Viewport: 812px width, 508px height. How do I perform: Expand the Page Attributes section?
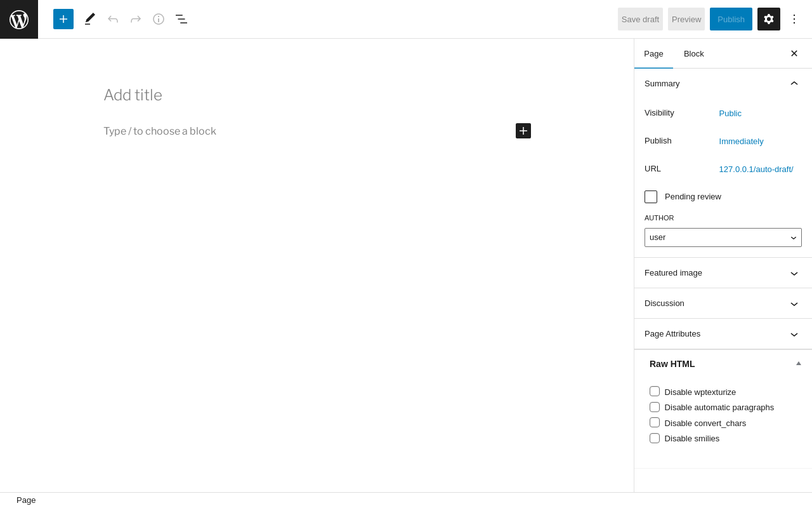pyautogui.click(x=723, y=334)
